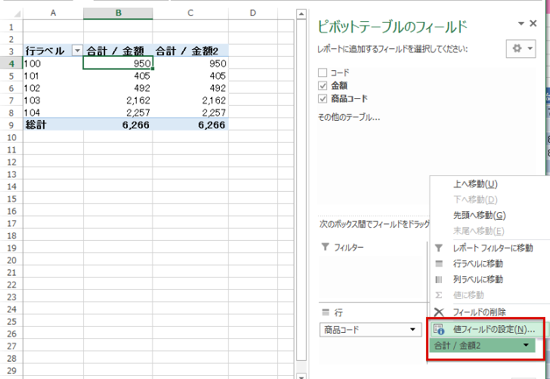Uncheck the 商品コード field checkbox
The width and height of the screenshot is (550, 379).
322,99
